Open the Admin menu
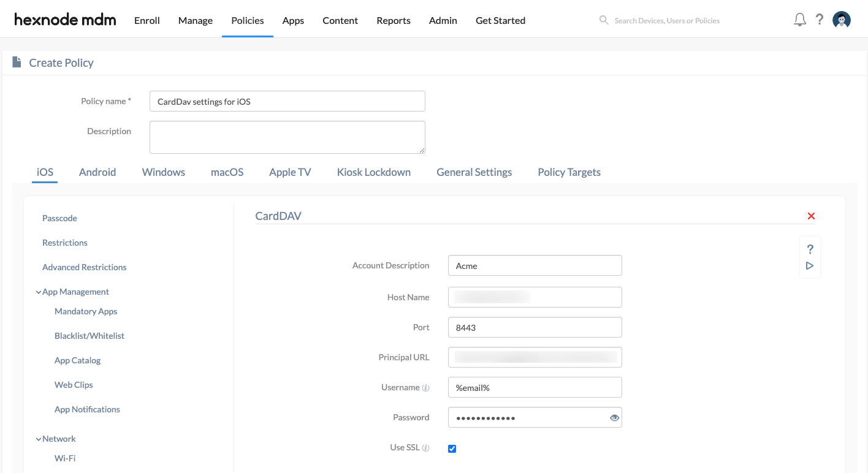Screen dimensions: 868x473 tap(443, 20)
